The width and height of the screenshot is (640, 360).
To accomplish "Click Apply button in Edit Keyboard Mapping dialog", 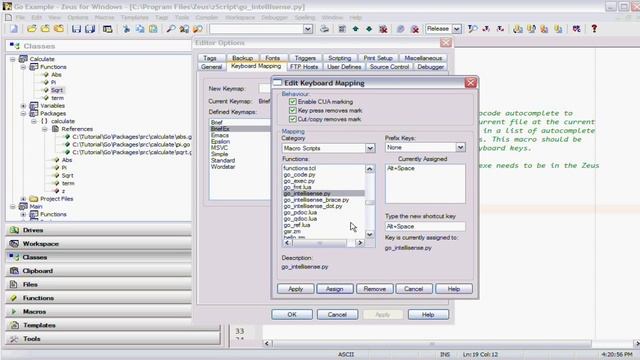I will tap(296, 289).
